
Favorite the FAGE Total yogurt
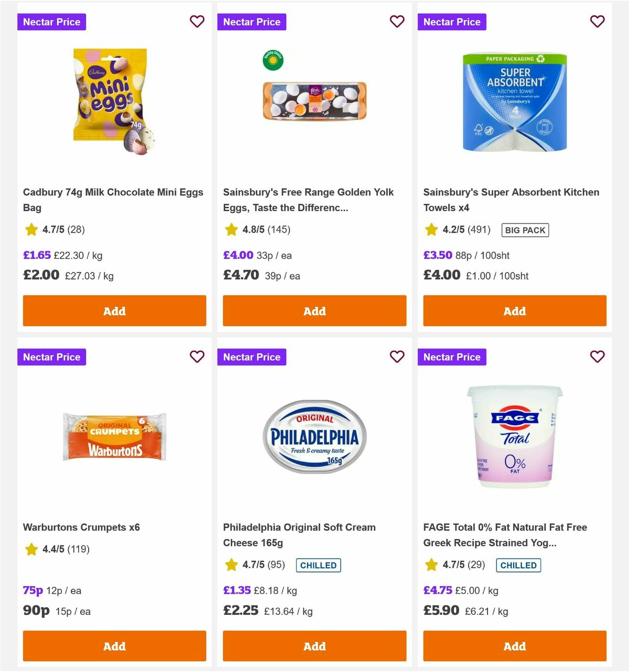(x=598, y=357)
